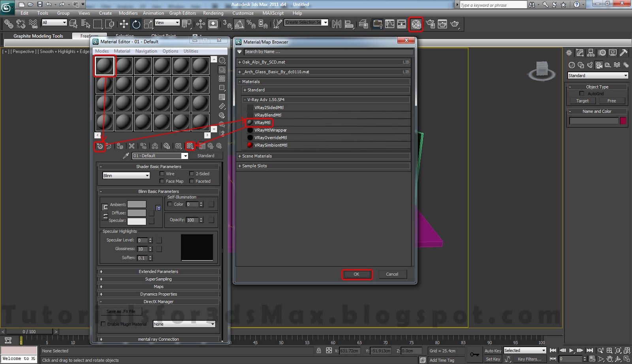
Task: Go to the start frame
Action: (x=553, y=350)
